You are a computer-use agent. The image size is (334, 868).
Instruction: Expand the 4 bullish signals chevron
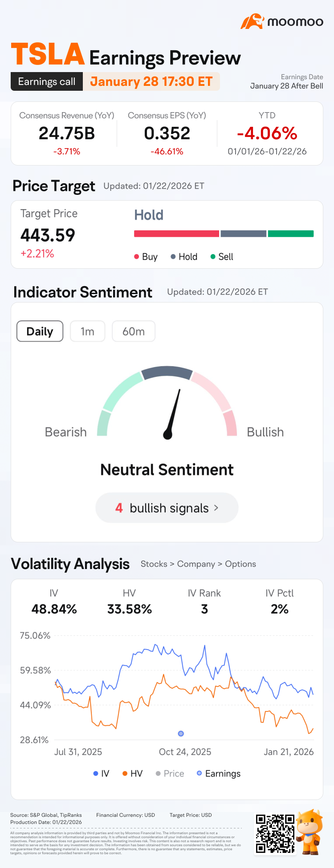(216, 508)
